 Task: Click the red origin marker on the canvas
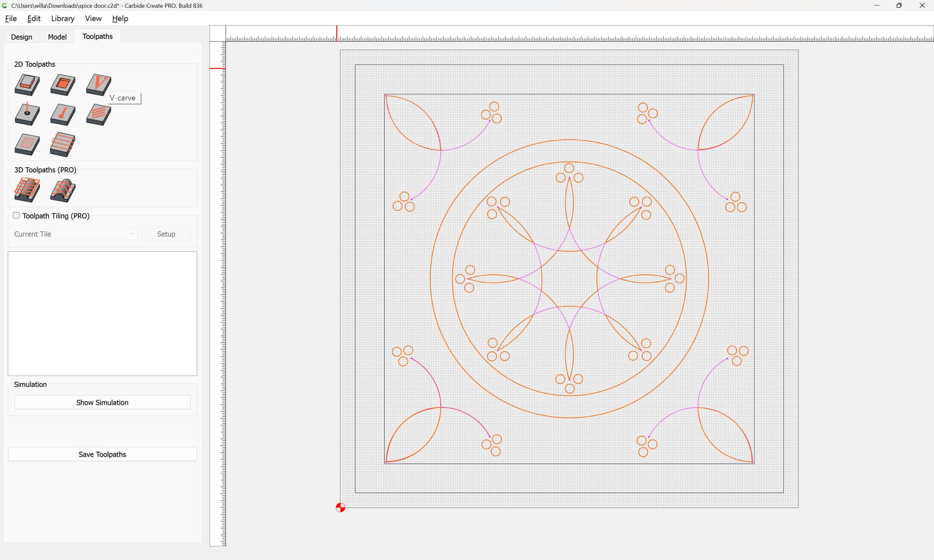341,507
